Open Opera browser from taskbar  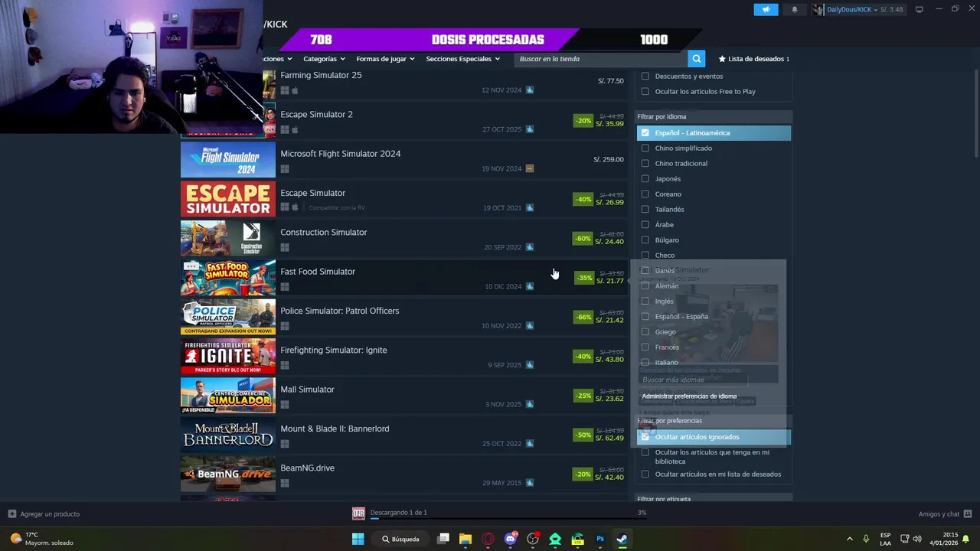pyautogui.click(x=488, y=539)
